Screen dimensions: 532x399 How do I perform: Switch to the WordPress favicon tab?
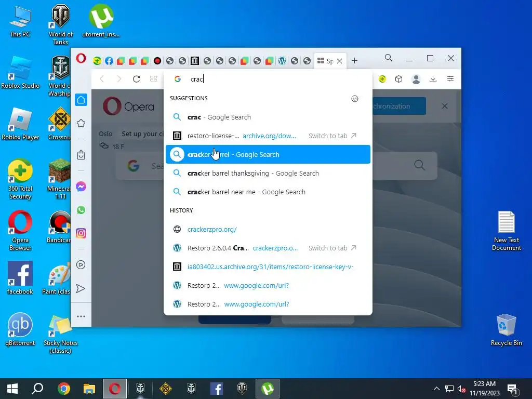tap(282, 61)
